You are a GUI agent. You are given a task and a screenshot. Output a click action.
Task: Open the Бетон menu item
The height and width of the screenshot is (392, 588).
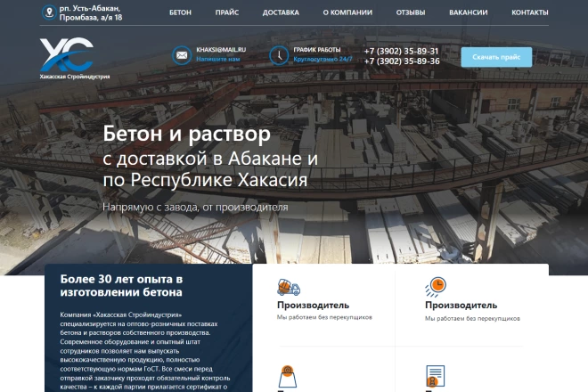point(180,13)
